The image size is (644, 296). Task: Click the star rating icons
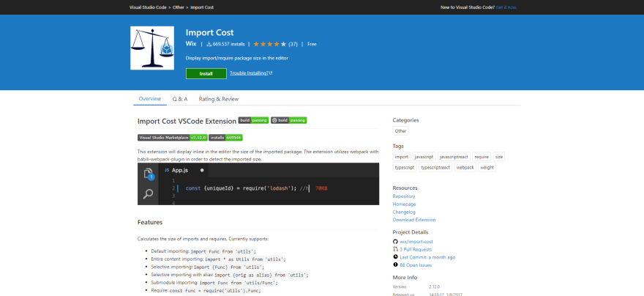pos(269,44)
